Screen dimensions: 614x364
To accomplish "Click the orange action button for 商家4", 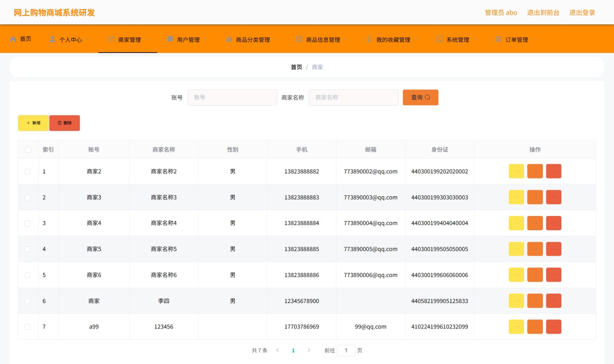I will (x=535, y=223).
